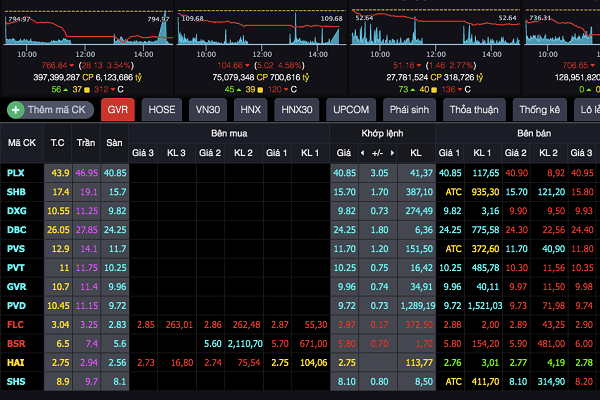Click the left arrow beside the +/- column header
Screen dimensions: 600x400
pyautogui.click(x=364, y=153)
